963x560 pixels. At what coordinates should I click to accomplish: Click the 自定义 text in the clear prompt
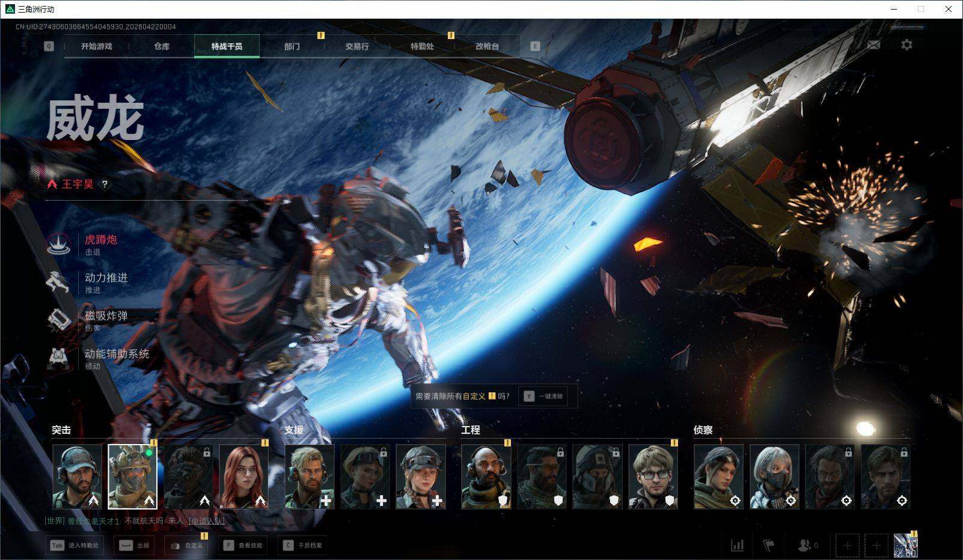click(474, 397)
